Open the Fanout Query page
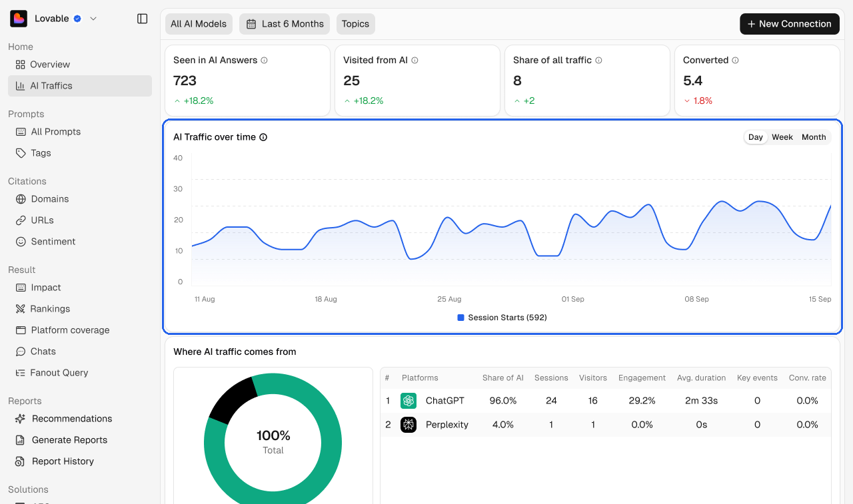853x504 pixels. 80,373
